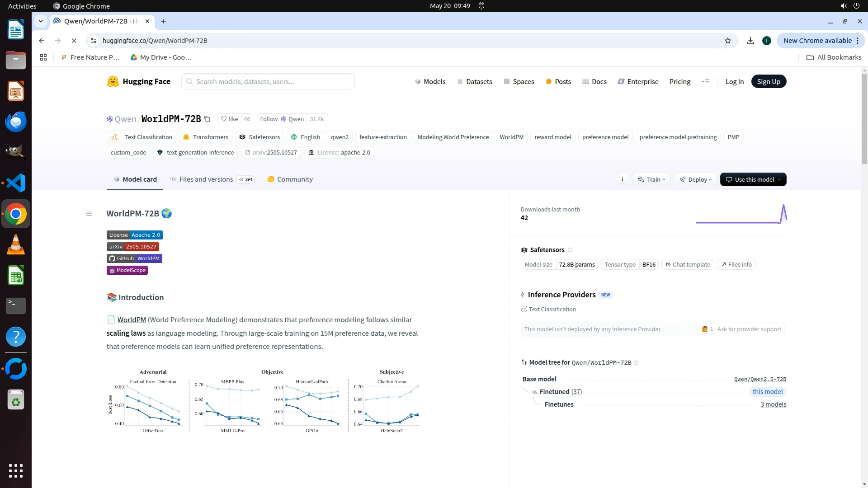Image resolution: width=868 pixels, height=488 pixels.
Task: Click the Safetensors info icon
Action: (x=570, y=250)
